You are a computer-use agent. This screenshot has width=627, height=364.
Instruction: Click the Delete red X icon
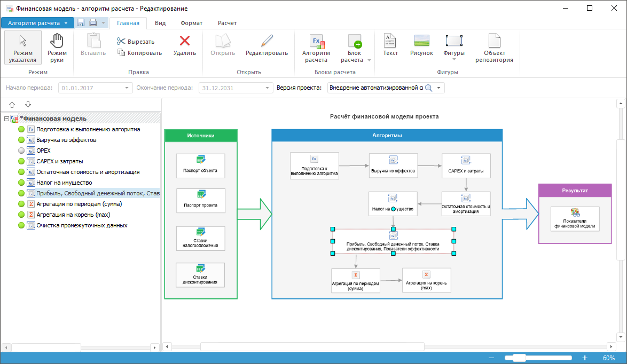click(184, 42)
